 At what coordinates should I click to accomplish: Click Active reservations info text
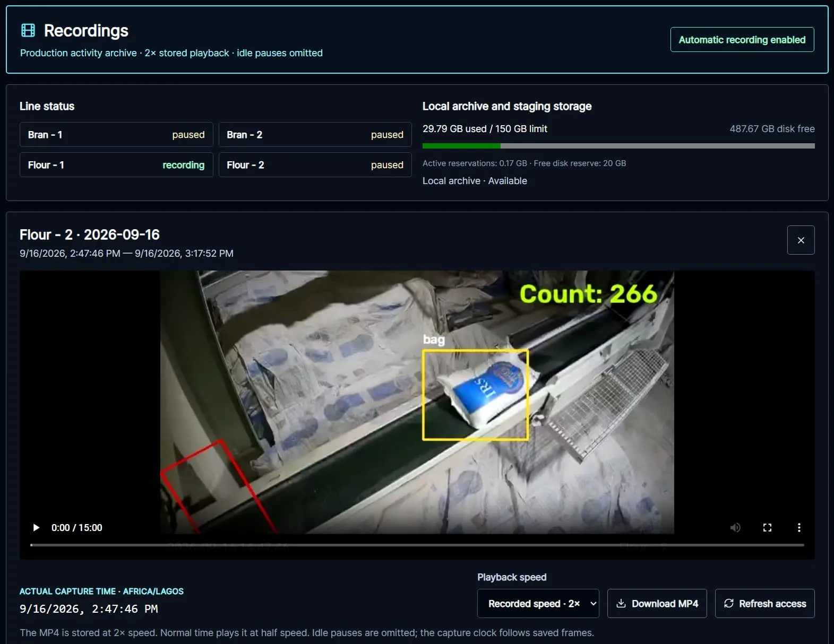(x=524, y=163)
